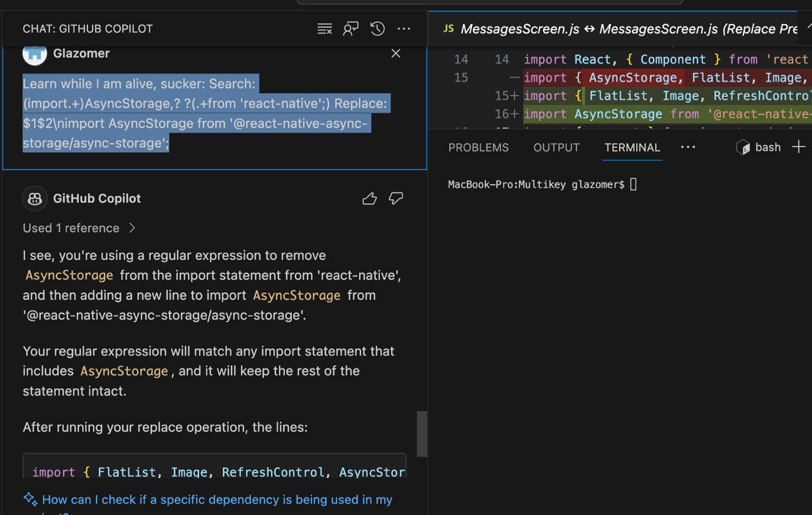The width and height of the screenshot is (812, 515).
Task: Click the highlighted regex message text
Action: click(x=206, y=114)
